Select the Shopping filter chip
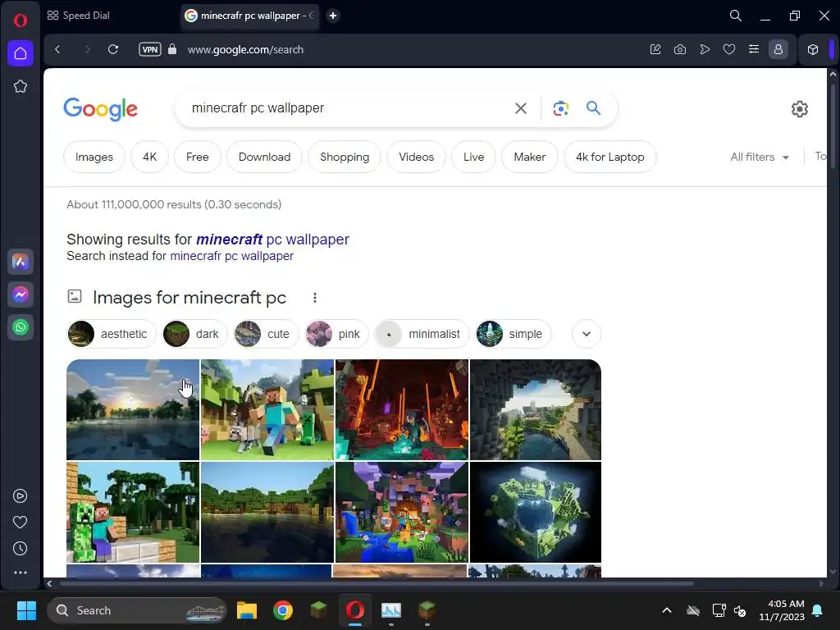840x630 pixels. pos(345,157)
